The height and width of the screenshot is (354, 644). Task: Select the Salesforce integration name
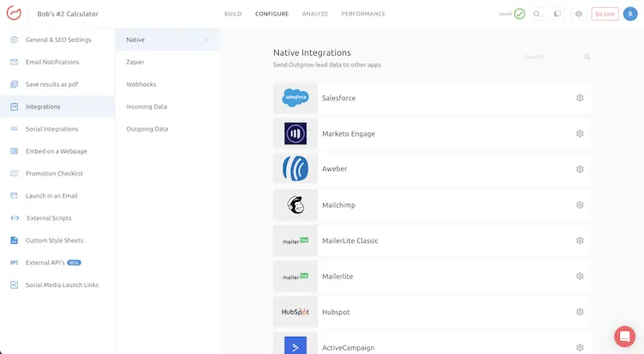339,98
